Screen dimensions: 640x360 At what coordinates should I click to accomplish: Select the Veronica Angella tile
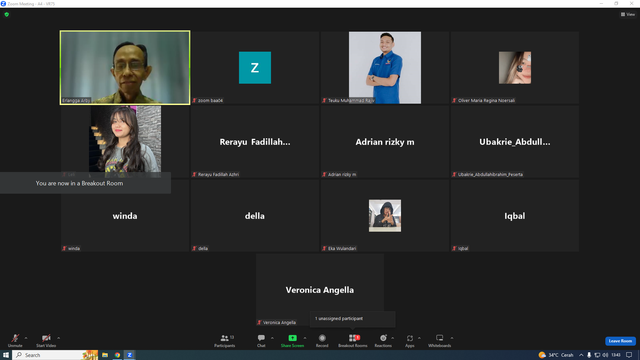tap(320, 290)
